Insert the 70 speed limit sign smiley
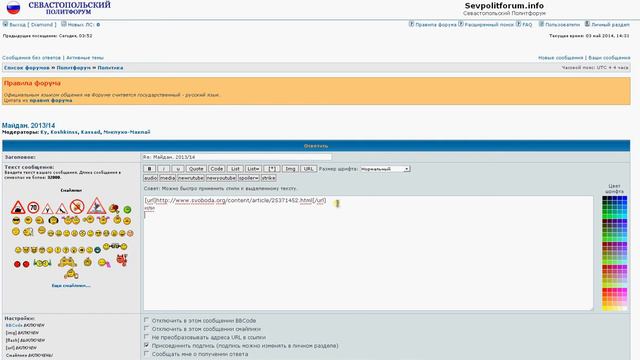 [33, 208]
